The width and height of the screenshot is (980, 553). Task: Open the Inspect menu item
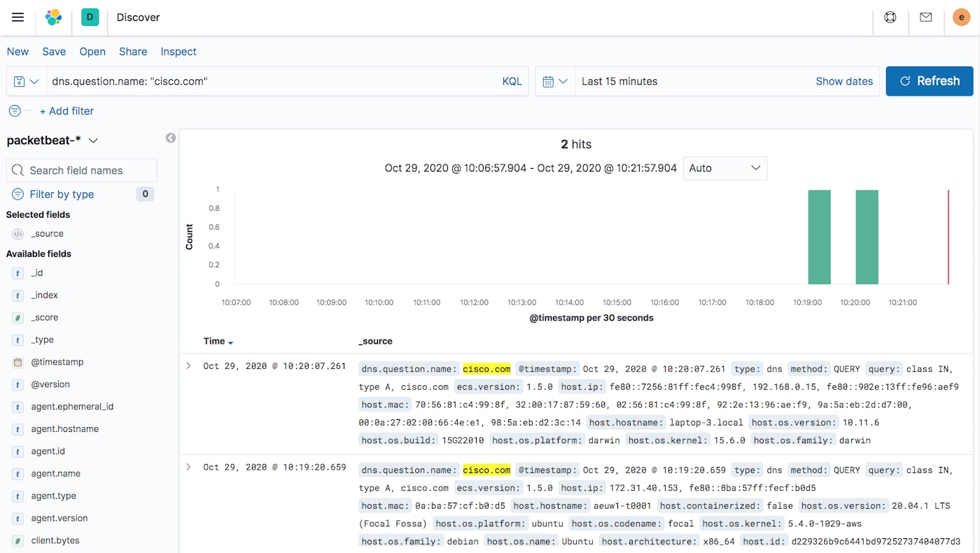(178, 52)
